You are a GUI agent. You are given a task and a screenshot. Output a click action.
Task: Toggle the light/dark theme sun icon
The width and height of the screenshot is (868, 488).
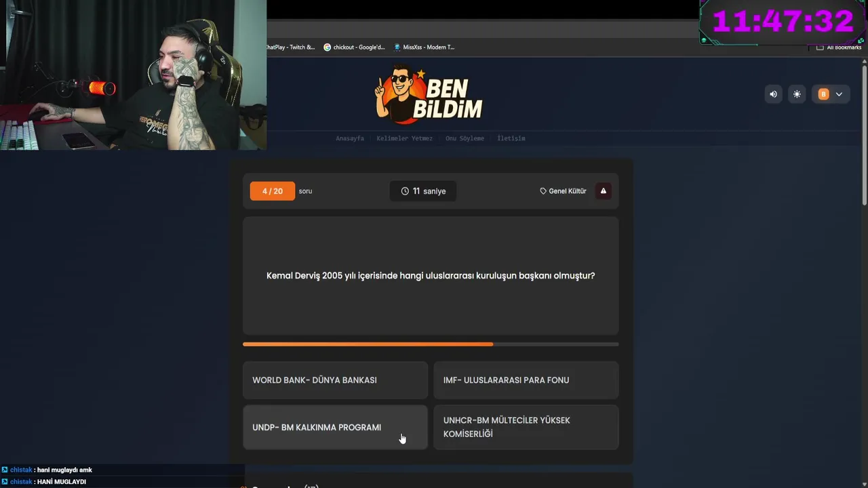pyautogui.click(x=797, y=94)
